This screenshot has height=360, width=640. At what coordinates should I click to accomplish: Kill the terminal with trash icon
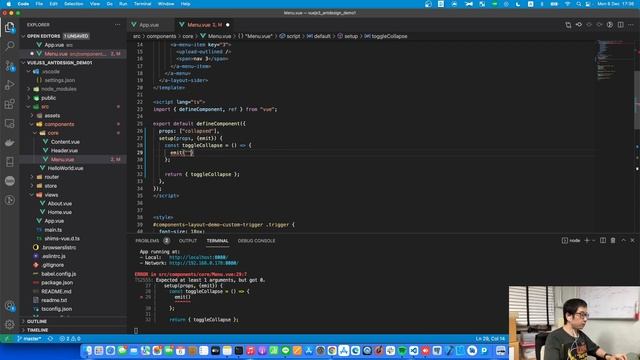pos(613,241)
